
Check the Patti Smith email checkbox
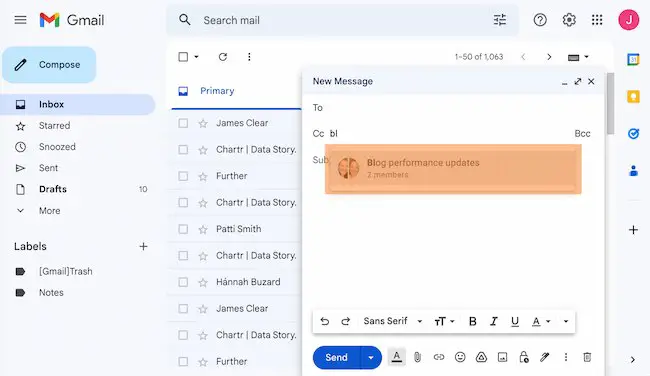(183, 229)
